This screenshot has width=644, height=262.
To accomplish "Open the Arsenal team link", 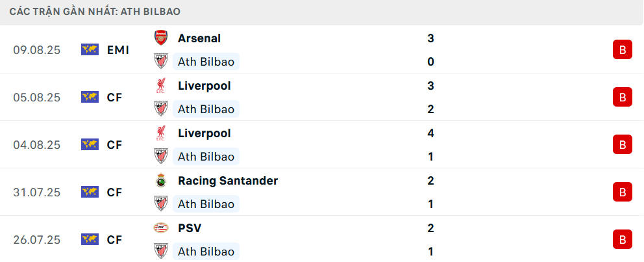I will pyautogui.click(x=199, y=38).
